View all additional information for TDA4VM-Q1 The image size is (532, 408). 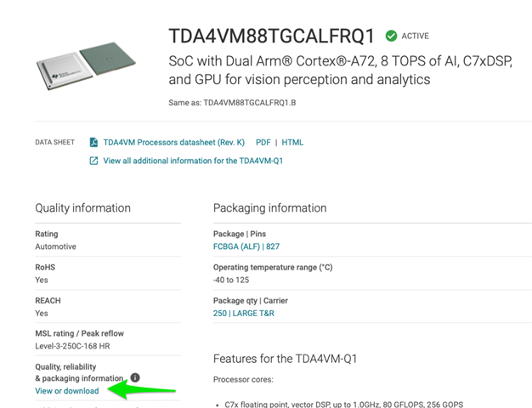(x=205, y=161)
